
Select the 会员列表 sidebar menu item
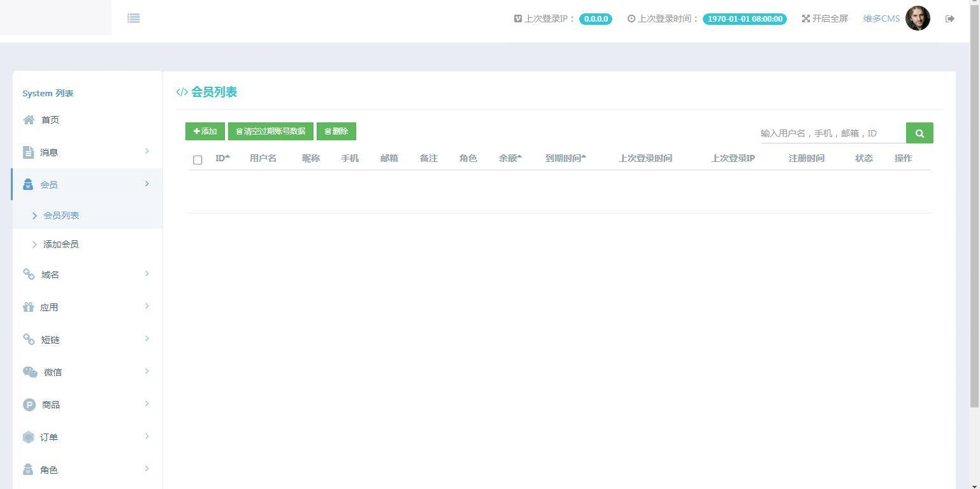coord(61,215)
